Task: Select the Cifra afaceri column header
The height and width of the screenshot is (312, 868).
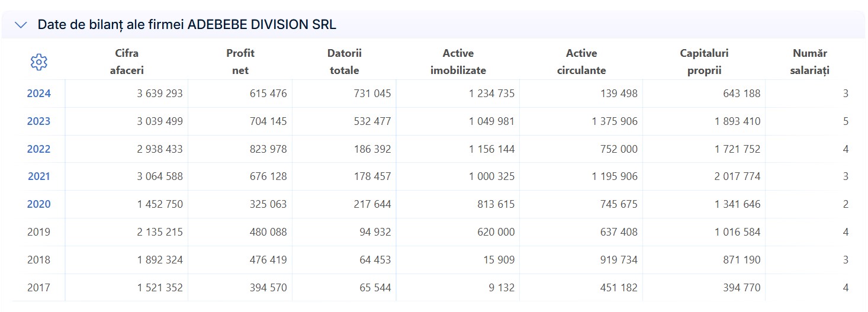Action: pyautogui.click(x=127, y=62)
